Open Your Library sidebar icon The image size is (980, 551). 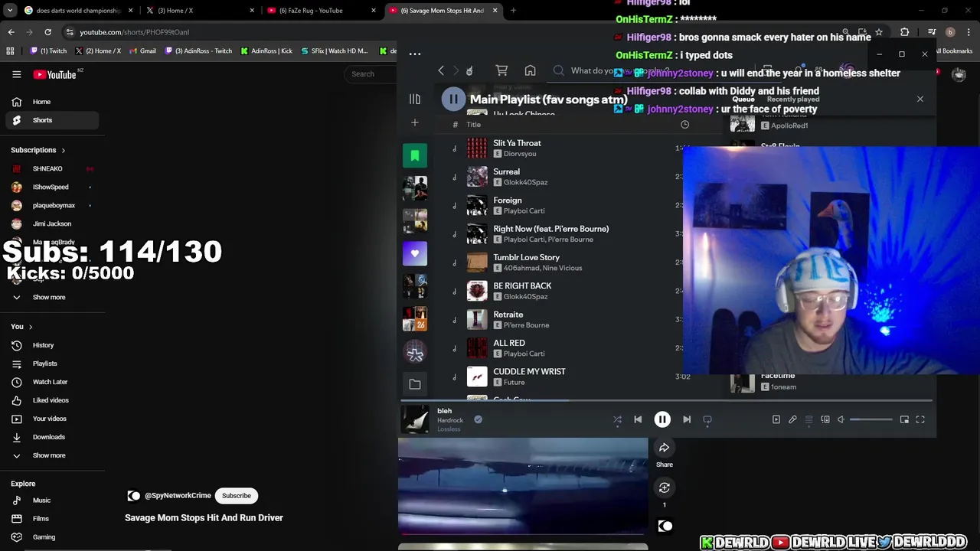click(x=414, y=99)
